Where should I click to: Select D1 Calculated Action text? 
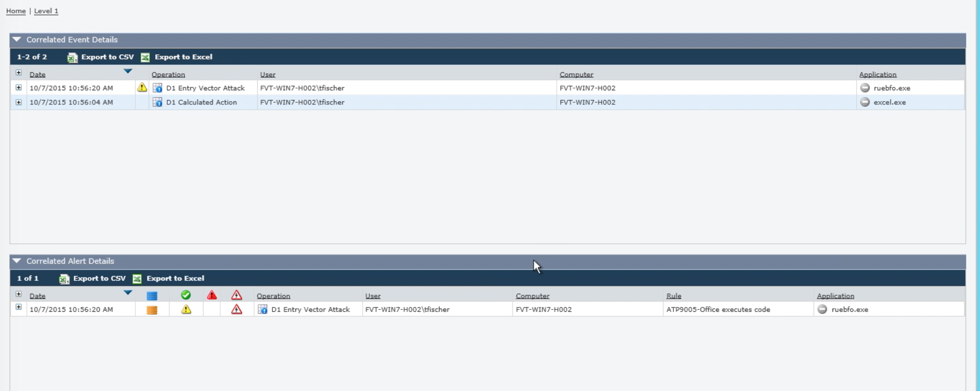(202, 102)
